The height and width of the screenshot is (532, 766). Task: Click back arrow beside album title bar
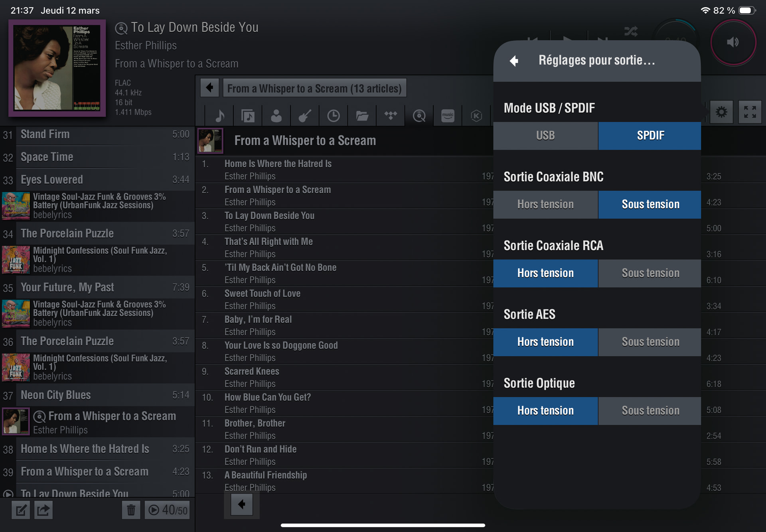(209, 88)
